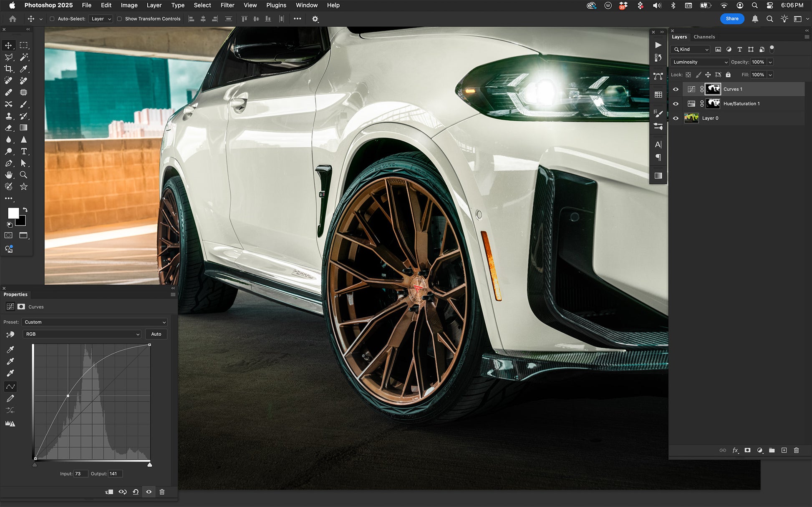
Task: Toggle lock all layer attributes
Action: click(x=728, y=75)
